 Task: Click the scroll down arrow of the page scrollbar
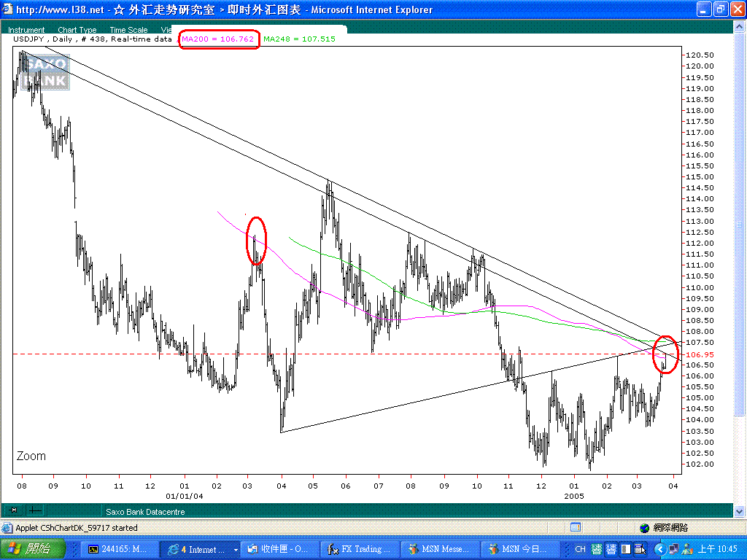[x=739, y=511]
